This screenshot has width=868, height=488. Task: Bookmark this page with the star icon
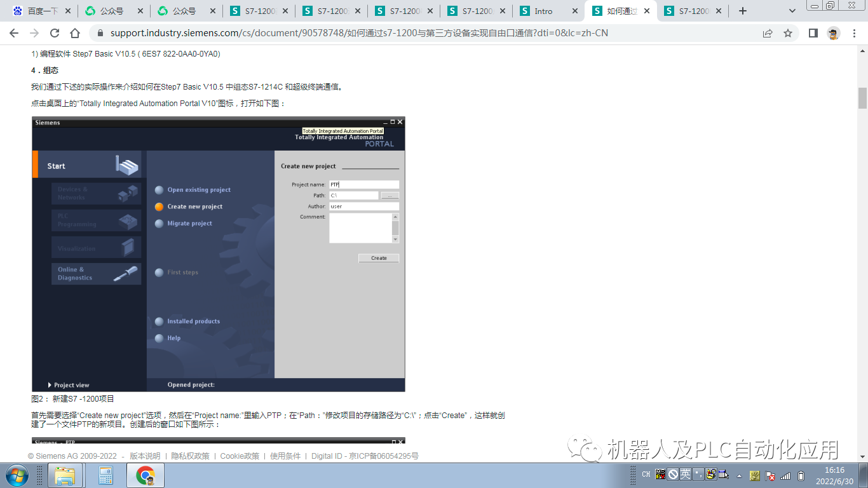[788, 33]
